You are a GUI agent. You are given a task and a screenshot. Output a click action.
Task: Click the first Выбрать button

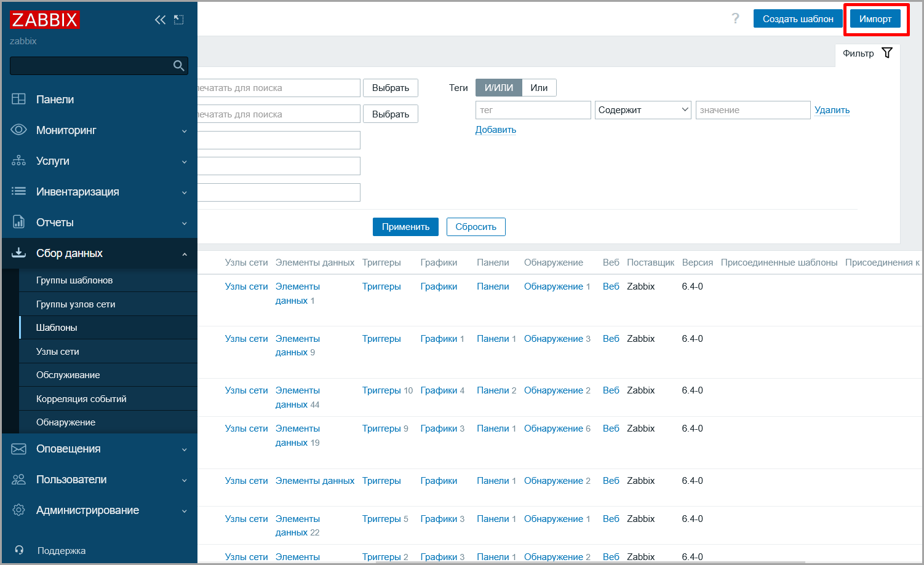[391, 88]
